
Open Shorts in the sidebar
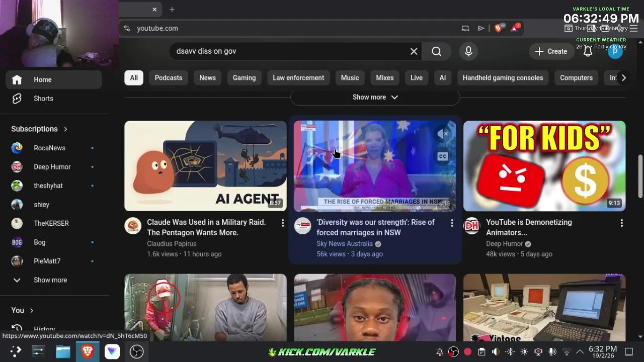pos(54,99)
